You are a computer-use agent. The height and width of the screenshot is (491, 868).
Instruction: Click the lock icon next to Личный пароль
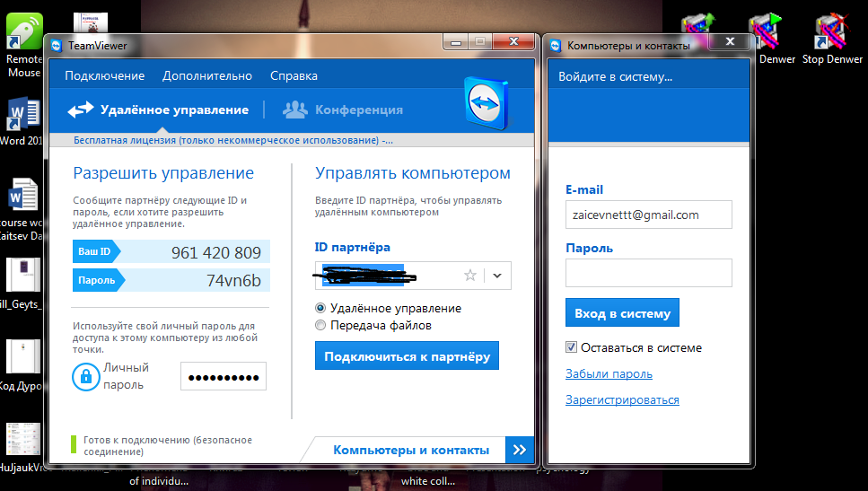coord(86,376)
